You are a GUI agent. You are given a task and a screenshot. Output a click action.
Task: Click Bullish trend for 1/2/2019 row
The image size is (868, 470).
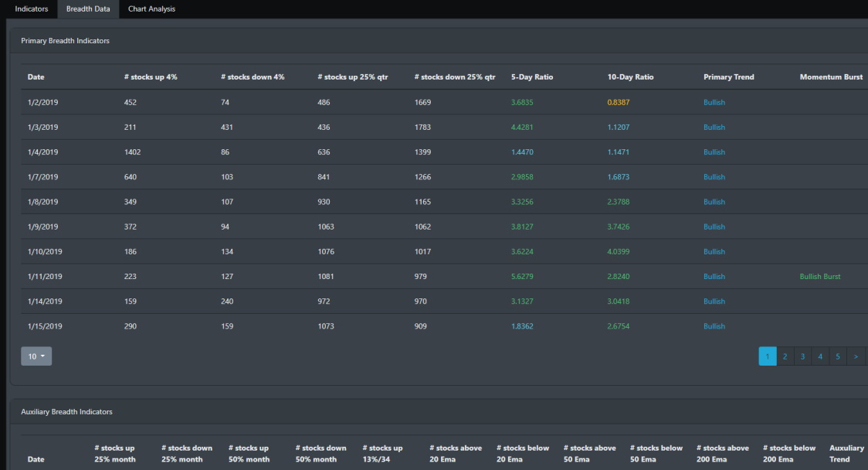(x=714, y=103)
